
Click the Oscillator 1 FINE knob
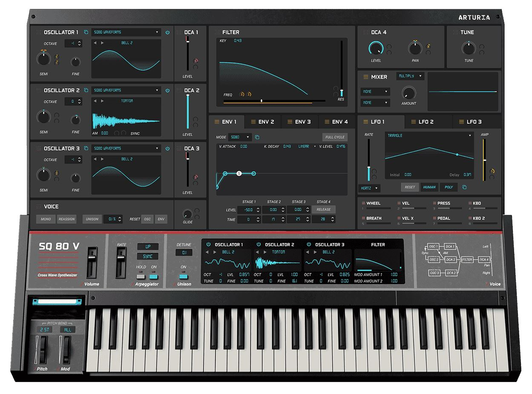click(75, 62)
